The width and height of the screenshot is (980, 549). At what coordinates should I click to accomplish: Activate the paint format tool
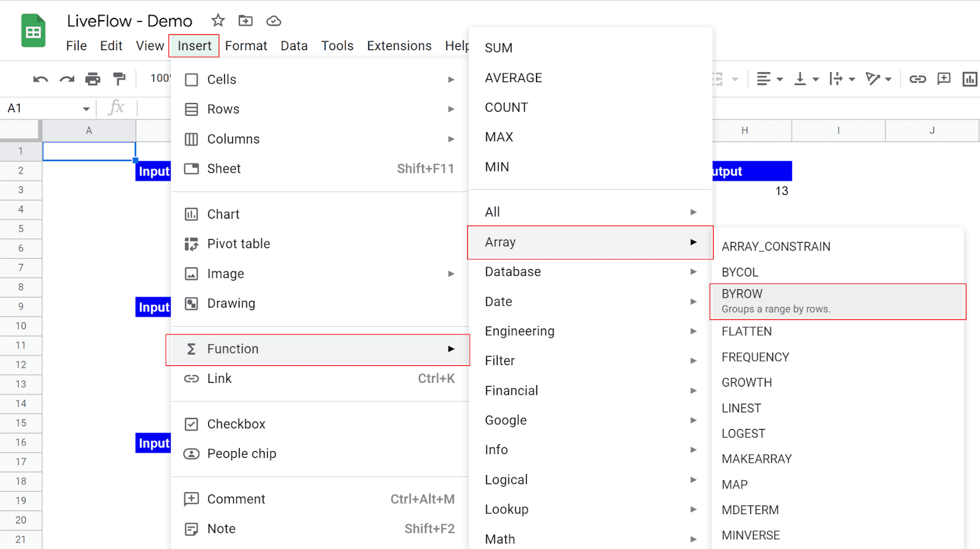pyautogui.click(x=119, y=78)
